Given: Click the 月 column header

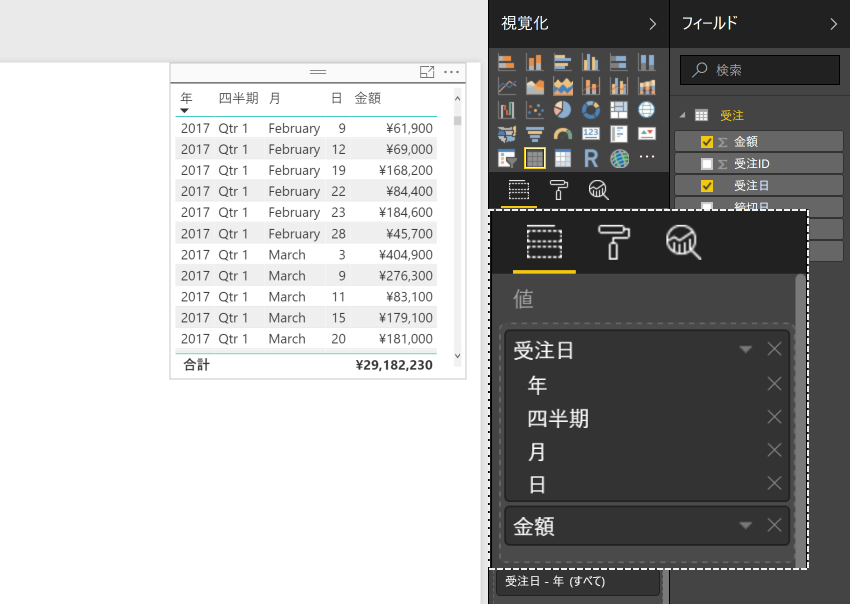Looking at the screenshot, I should [x=275, y=98].
